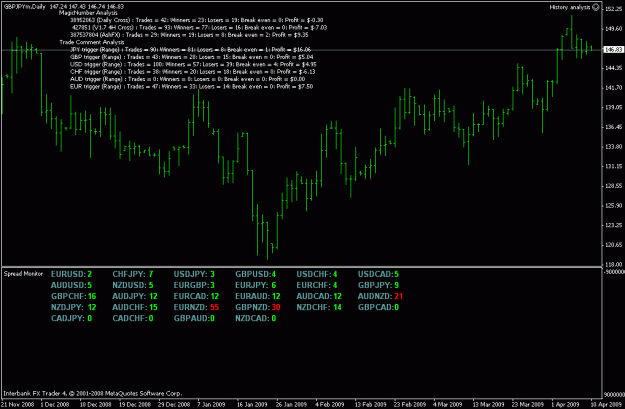Click the 133.80 price scale label
The width and height of the screenshot is (625, 409).
click(614, 147)
